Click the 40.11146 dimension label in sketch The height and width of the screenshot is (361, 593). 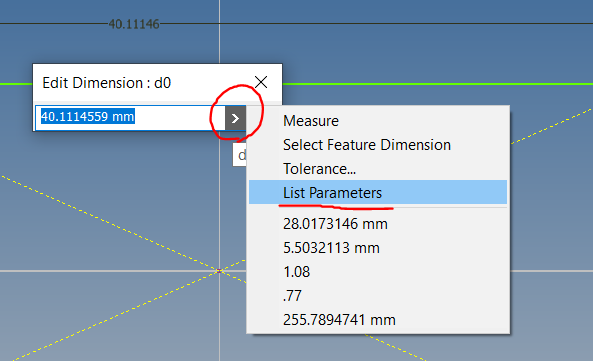tap(134, 24)
